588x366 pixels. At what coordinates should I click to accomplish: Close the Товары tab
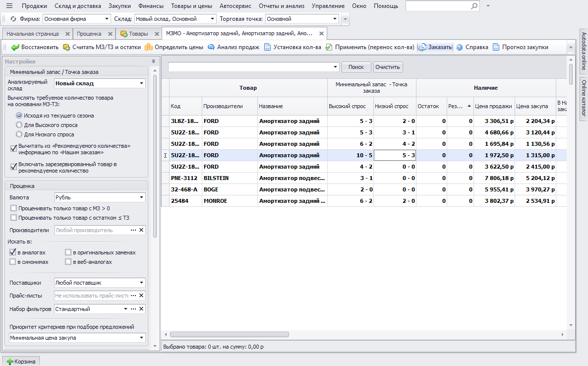tap(157, 34)
